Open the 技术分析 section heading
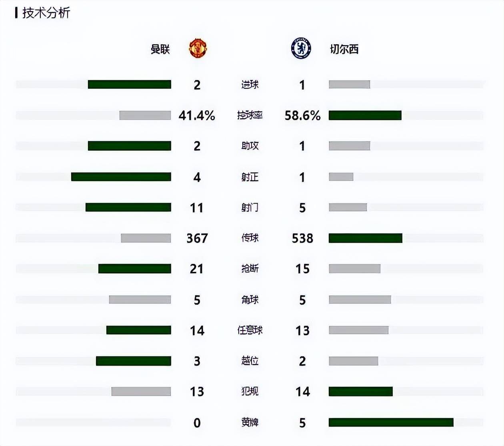This screenshot has height=446, width=504. (x=46, y=13)
